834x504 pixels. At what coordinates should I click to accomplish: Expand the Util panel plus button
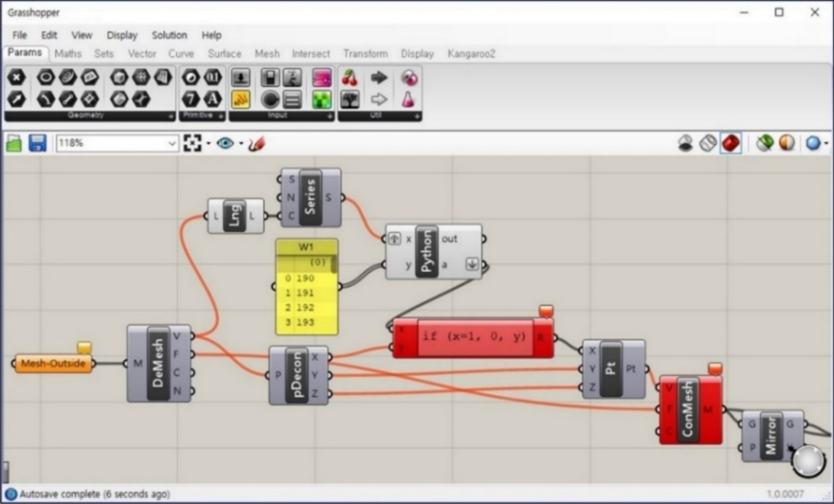[418, 117]
